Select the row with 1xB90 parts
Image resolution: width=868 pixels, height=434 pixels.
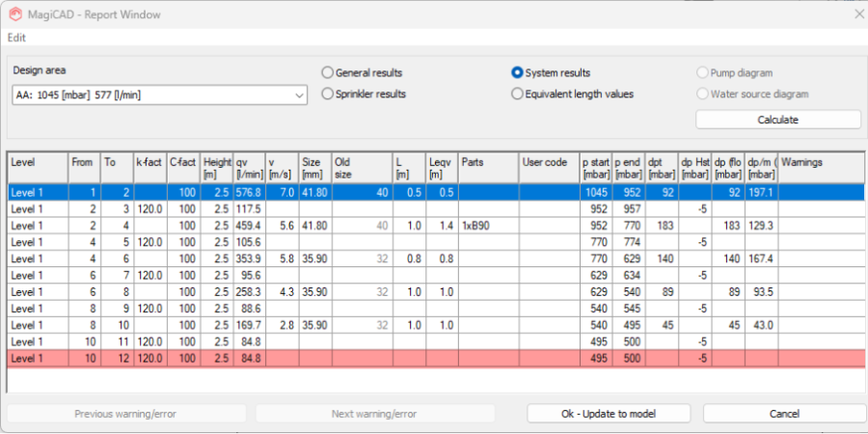point(436,226)
